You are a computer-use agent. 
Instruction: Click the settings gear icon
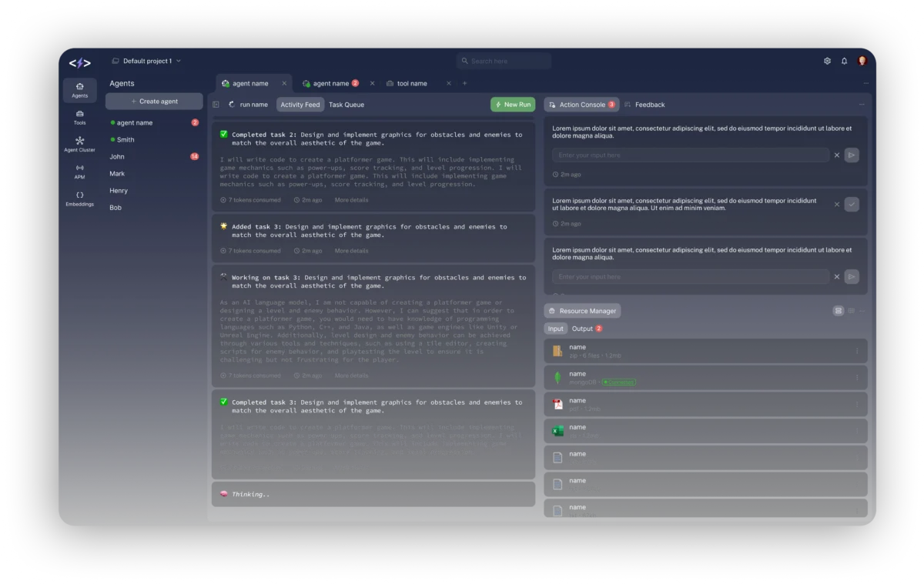(x=827, y=61)
